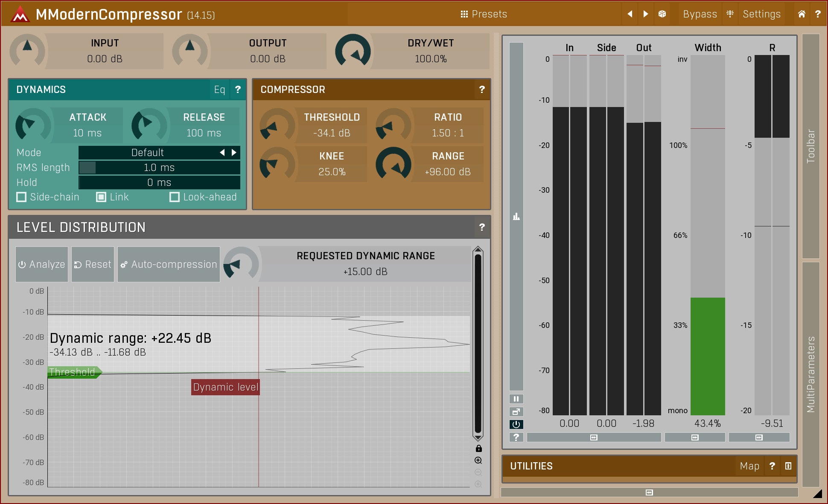Image resolution: width=828 pixels, height=504 pixels.
Task: Lock the level distribution graph
Action: [x=478, y=449]
